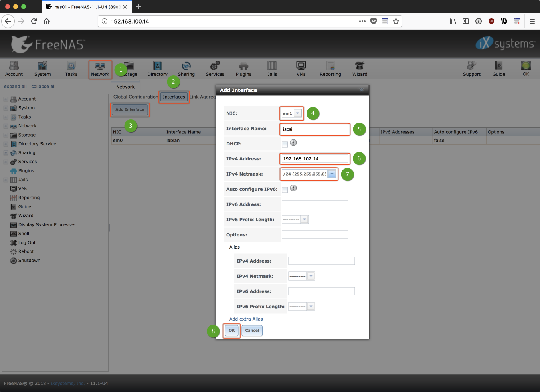Expand the Storage tree node
This screenshot has height=392, width=540.
click(6, 135)
